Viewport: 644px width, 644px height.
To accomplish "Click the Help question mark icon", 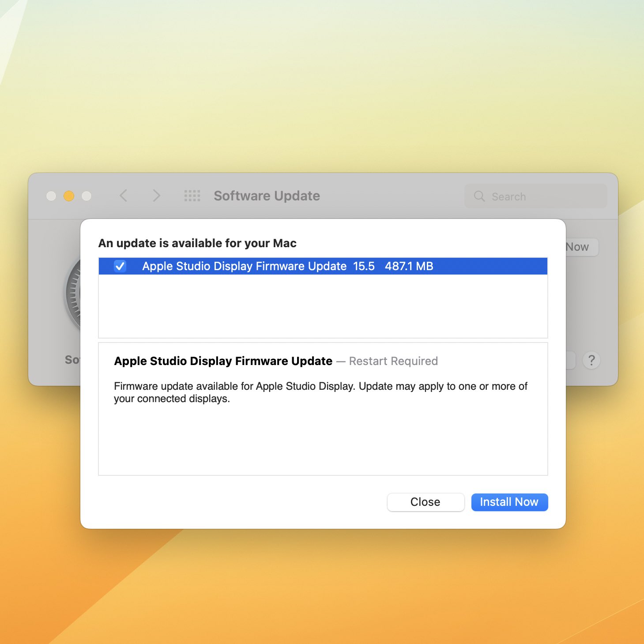I will pyautogui.click(x=591, y=361).
